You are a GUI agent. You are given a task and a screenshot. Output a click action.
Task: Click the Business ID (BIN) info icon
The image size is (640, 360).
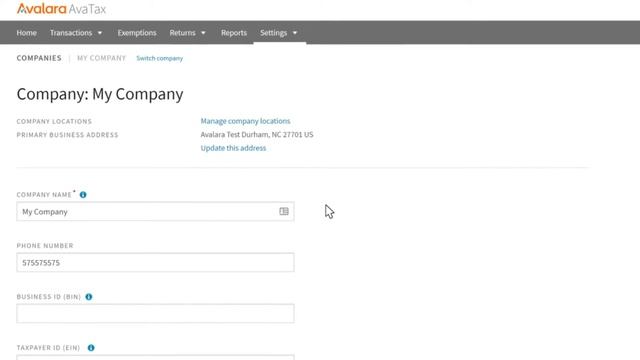pyautogui.click(x=89, y=297)
